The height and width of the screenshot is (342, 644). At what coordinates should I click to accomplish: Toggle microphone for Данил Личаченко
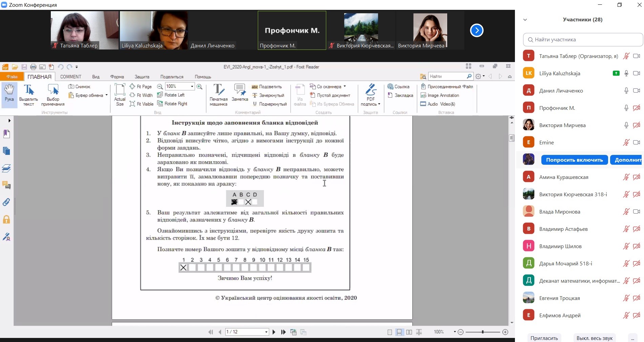click(x=626, y=90)
